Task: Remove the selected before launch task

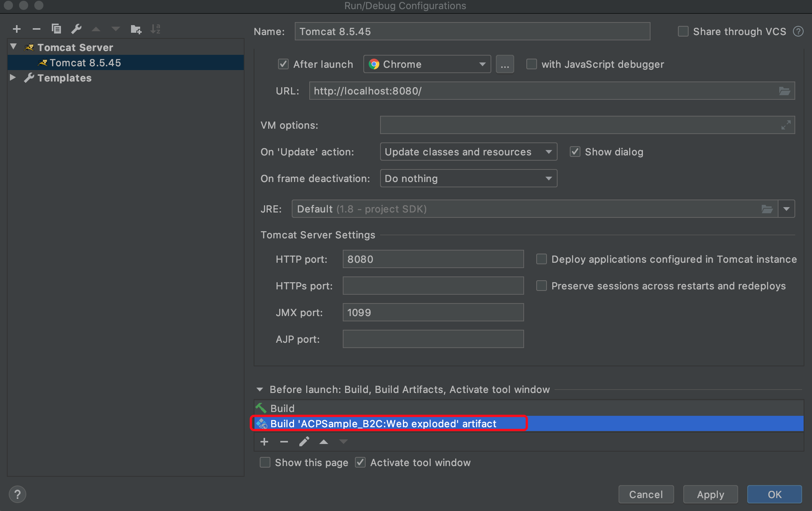Action: (284, 442)
